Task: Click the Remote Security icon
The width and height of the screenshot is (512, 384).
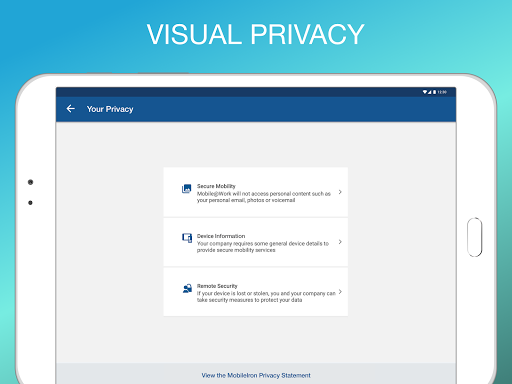Action: [x=187, y=288]
